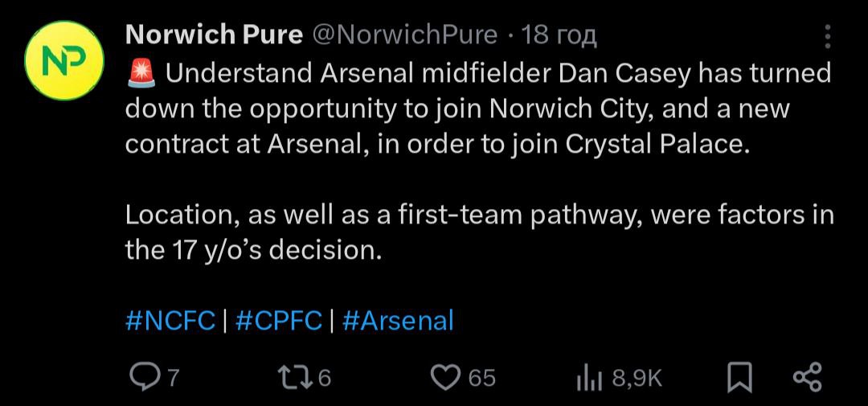Open the #CPFC hashtag
The image size is (868, 406).
[279, 321]
